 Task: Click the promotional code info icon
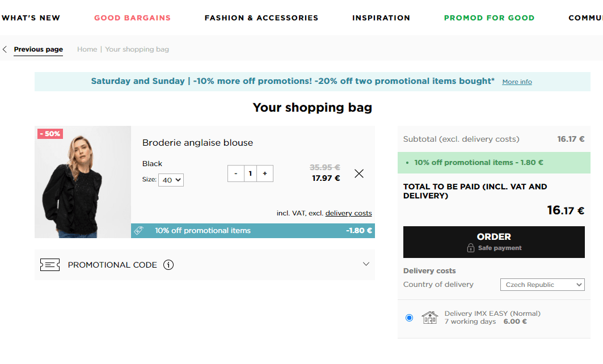(x=168, y=265)
